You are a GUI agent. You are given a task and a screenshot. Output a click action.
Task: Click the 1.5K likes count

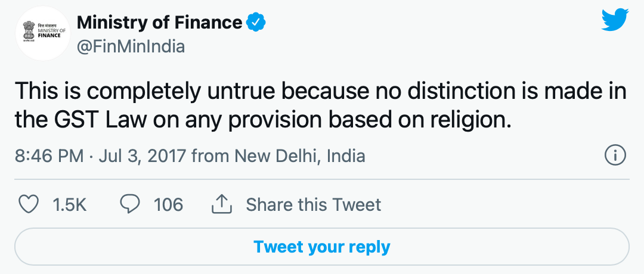70,204
